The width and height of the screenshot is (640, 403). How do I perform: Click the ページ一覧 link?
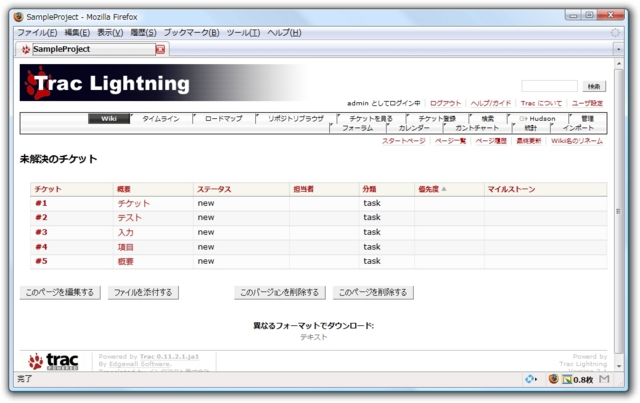pyautogui.click(x=450, y=141)
